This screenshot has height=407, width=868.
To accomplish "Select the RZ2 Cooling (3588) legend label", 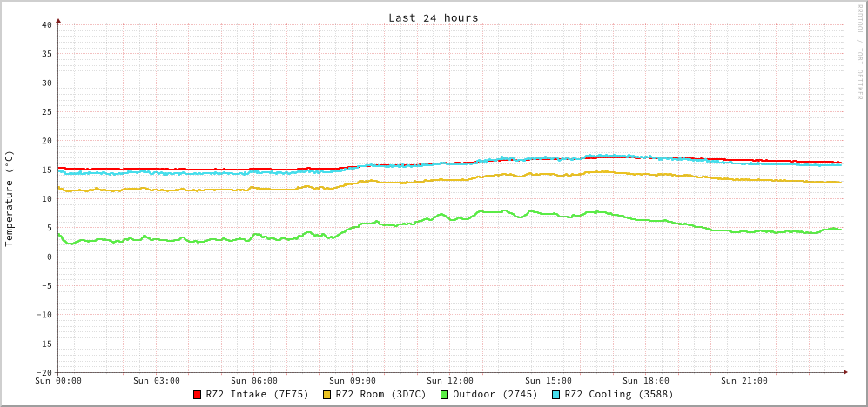I will 618,394.
